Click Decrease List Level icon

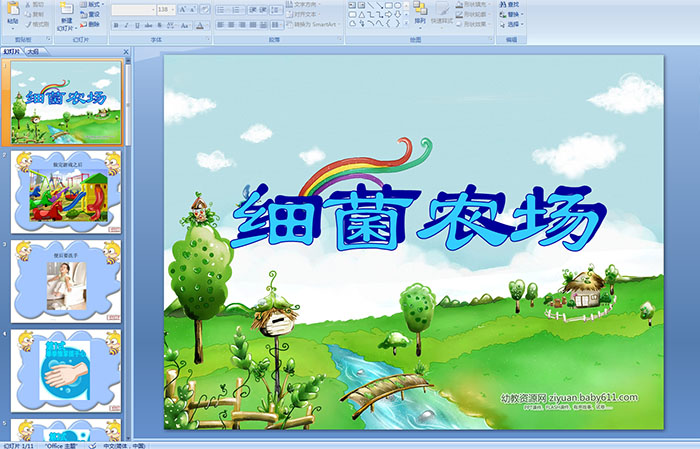click(x=253, y=10)
